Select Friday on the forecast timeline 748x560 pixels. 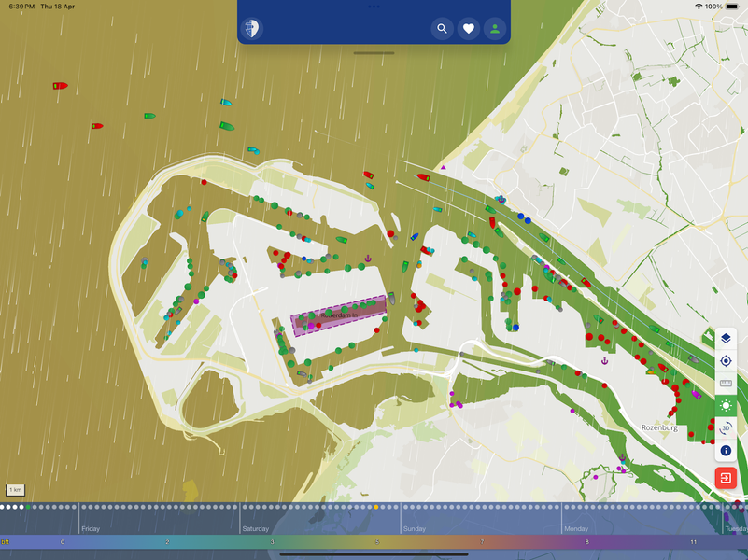pos(91,528)
